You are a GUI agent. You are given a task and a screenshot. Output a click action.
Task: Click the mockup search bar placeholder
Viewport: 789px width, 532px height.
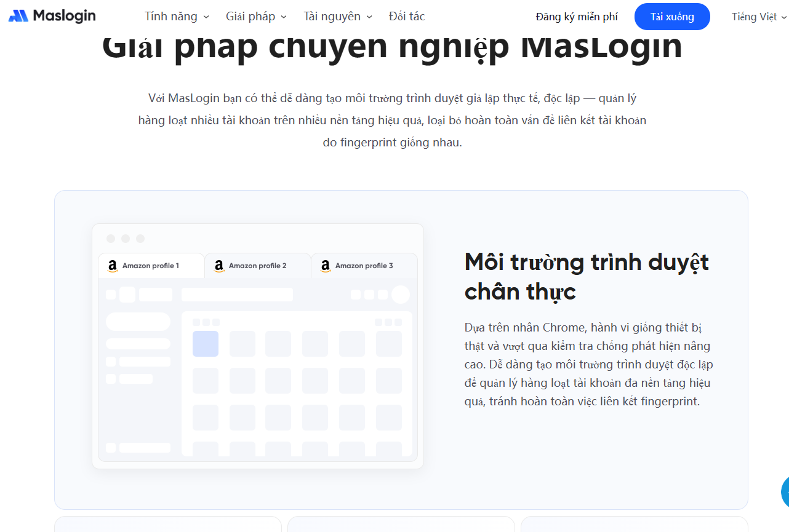coord(237,295)
